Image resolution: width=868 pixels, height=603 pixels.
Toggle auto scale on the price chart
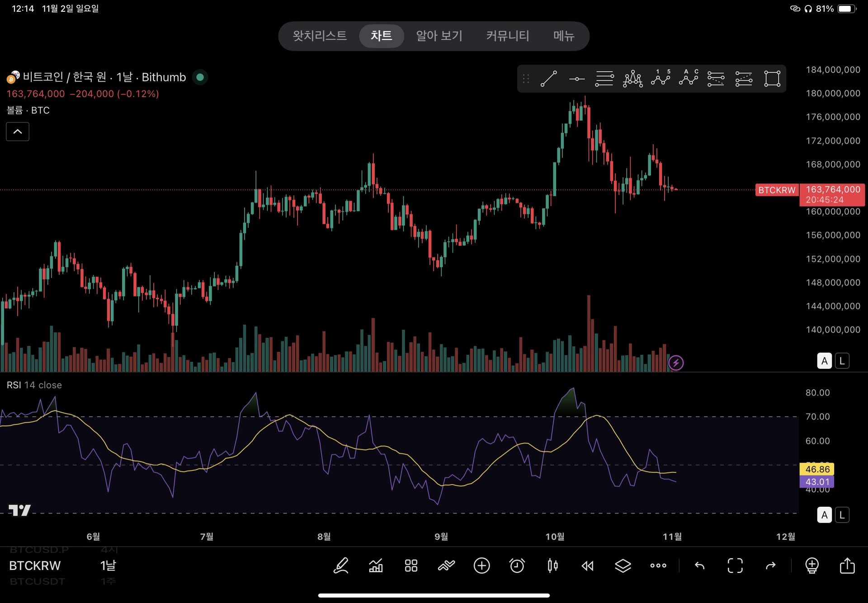point(824,361)
